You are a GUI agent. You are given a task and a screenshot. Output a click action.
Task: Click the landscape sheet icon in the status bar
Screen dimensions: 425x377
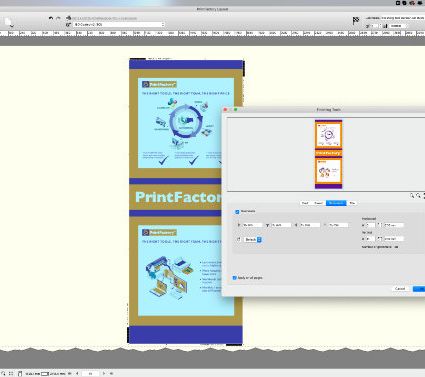pyautogui.click(x=45, y=374)
